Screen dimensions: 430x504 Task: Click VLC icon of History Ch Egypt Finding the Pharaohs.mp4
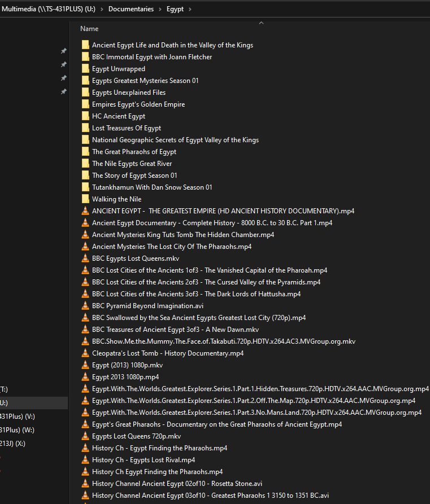[x=85, y=471]
